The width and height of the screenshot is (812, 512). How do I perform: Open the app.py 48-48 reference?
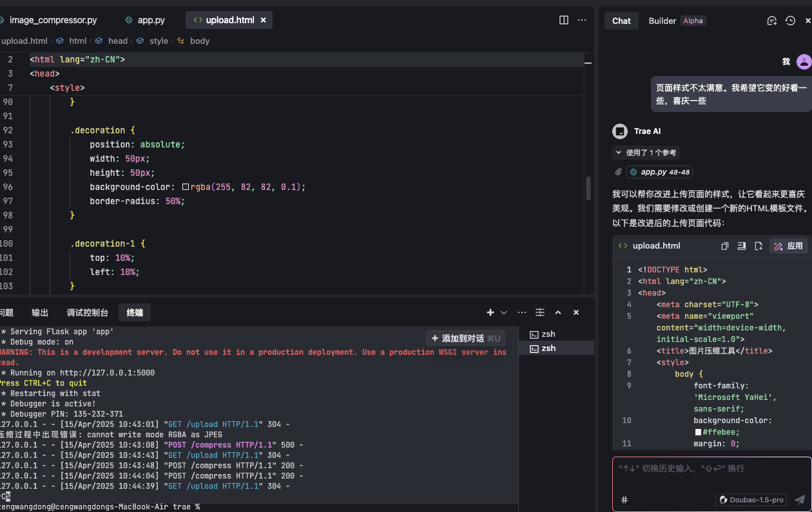[659, 172]
